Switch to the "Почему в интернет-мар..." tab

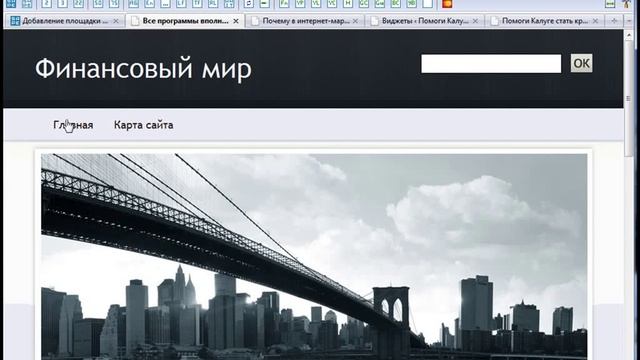click(x=306, y=21)
